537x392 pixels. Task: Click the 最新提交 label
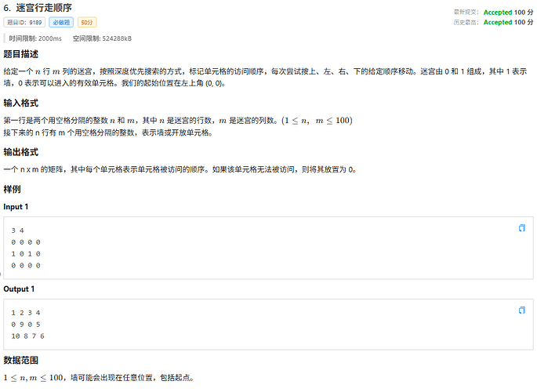click(x=466, y=13)
